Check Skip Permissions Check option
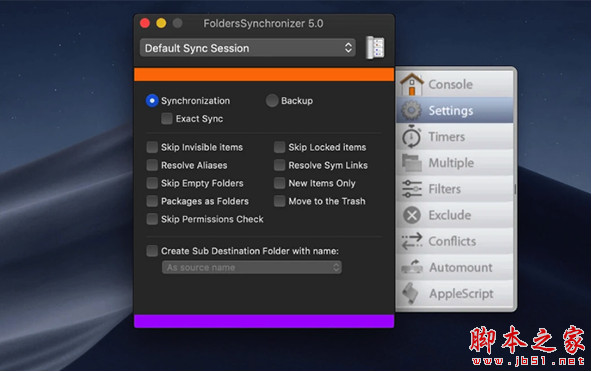This screenshot has width=596, height=372. click(152, 219)
